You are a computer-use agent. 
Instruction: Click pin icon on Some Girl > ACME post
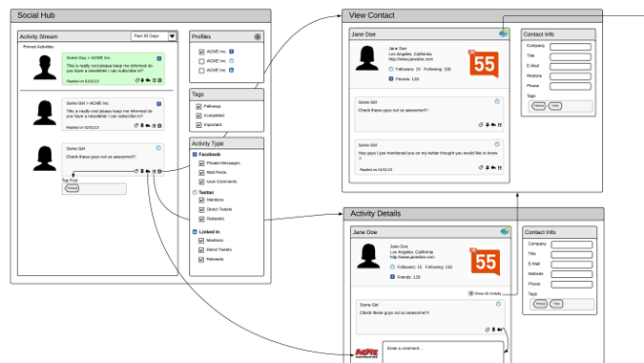point(142,126)
